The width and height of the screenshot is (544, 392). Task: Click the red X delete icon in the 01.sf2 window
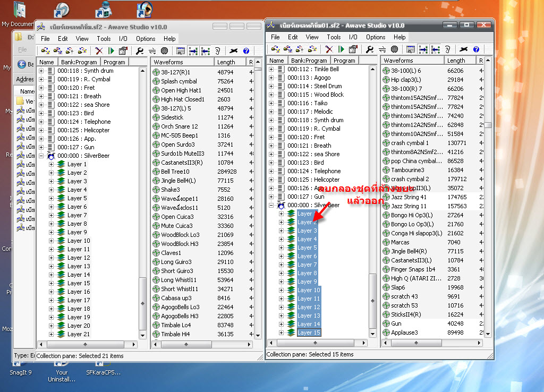pyautogui.click(x=329, y=49)
